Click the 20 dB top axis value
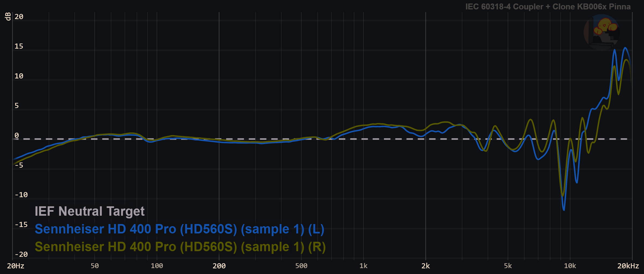The image size is (644, 274). 19,17
